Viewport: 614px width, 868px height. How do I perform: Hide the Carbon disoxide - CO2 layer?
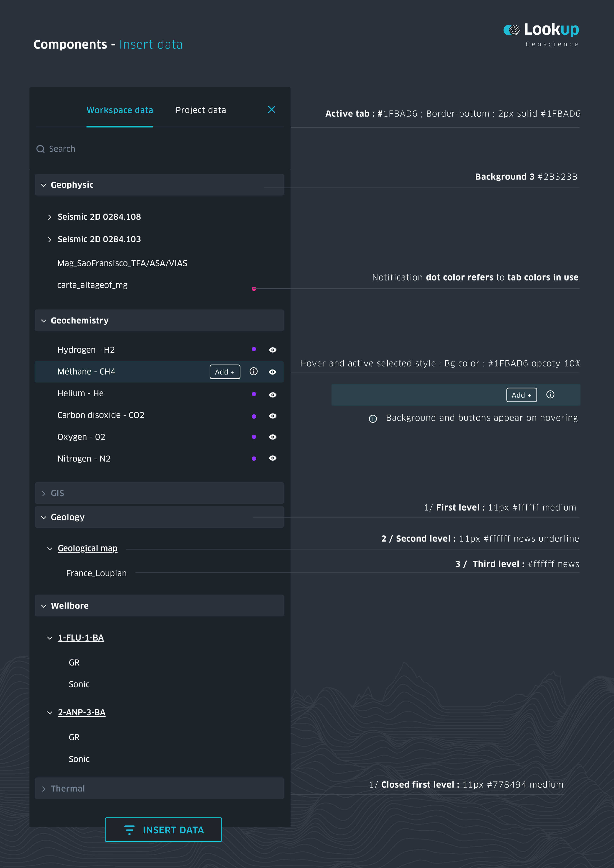point(273,416)
